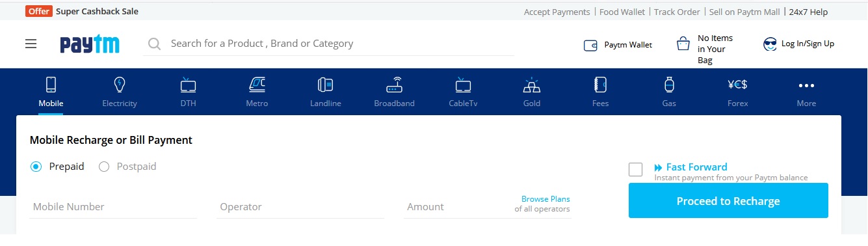Image resolution: width=868 pixels, height=246 pixels.
Task: Switch to the Mobile tab label
Action: tap(51, 103)
